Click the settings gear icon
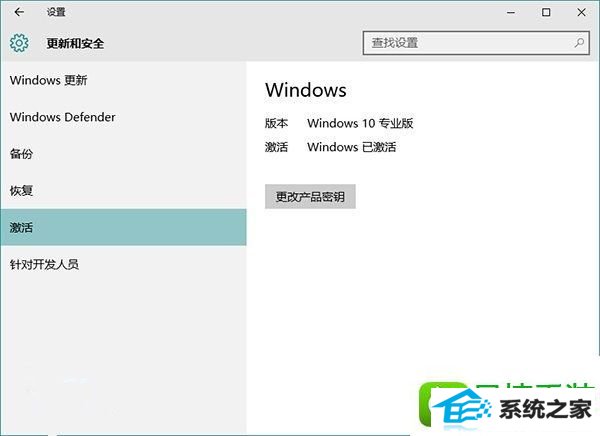Viewport: 600px width, 436px height. pyautogui.click(x=19, y=43)
